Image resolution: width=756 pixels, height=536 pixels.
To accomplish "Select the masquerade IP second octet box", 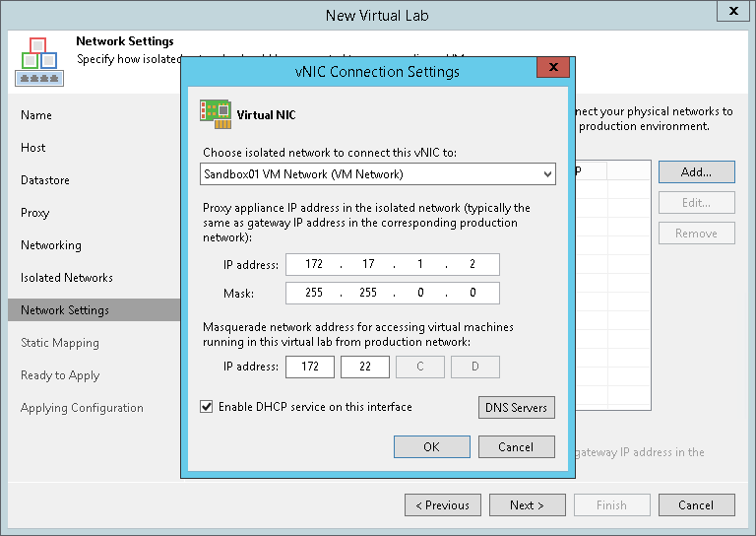I will click(x=364, y=368).
